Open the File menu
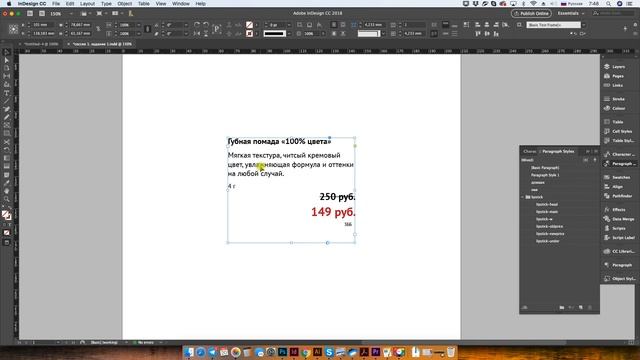640x360 pixels. pos(56,4)
